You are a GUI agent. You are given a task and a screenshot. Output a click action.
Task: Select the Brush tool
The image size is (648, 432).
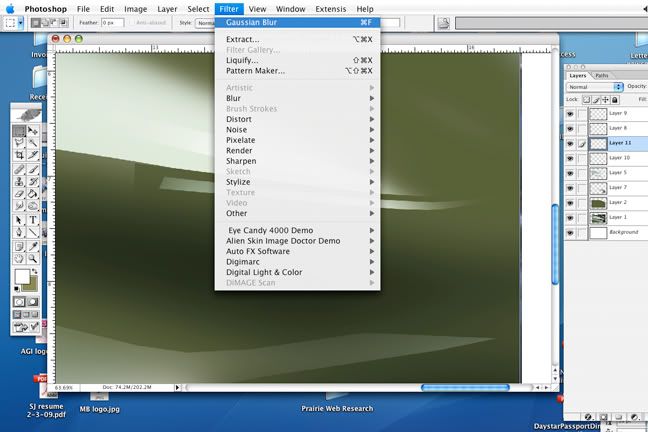click(x=33, y=169)
